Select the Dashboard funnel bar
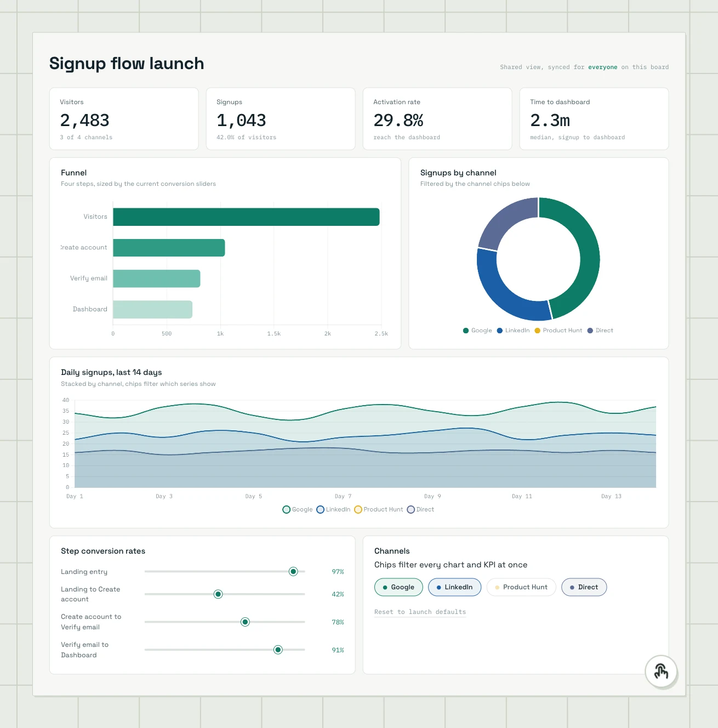718x728 pixels. pyautogui.click(x=152, y=309)
